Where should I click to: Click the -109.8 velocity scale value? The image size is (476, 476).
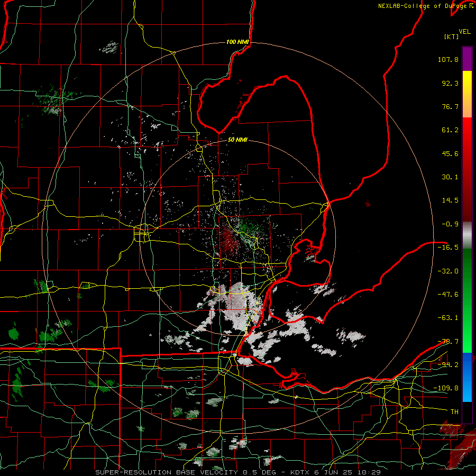(x=446, y=388)
